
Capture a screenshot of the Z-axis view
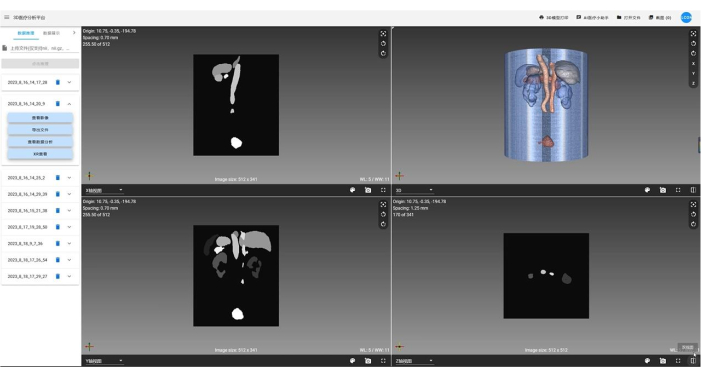(663, 360)
